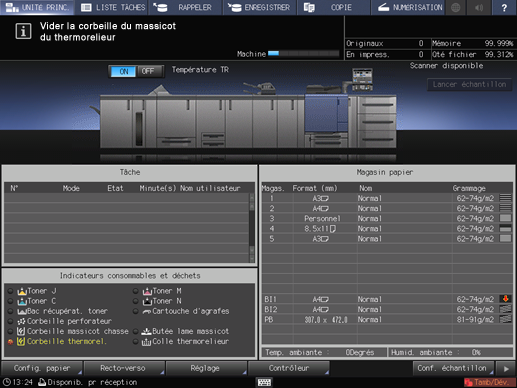517x388 pixels.
Task: Open the on-screen keyboard icon
Action: click(x=264, y=382)
